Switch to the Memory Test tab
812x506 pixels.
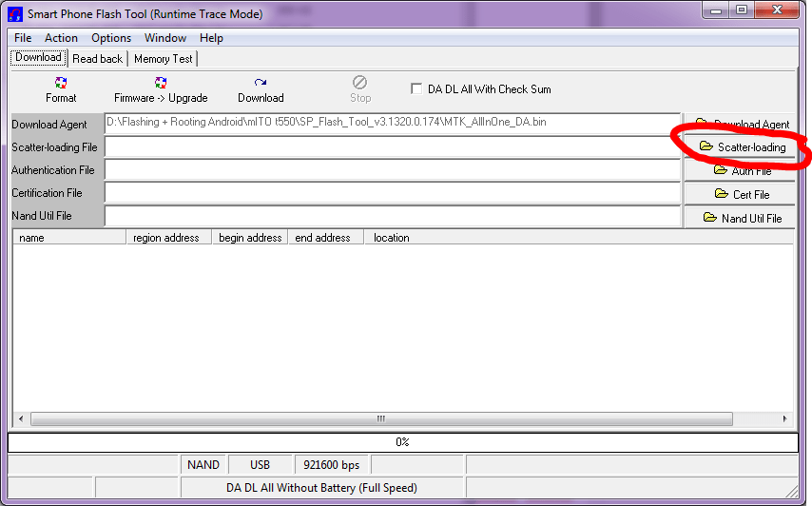click(x=164, y=59)
